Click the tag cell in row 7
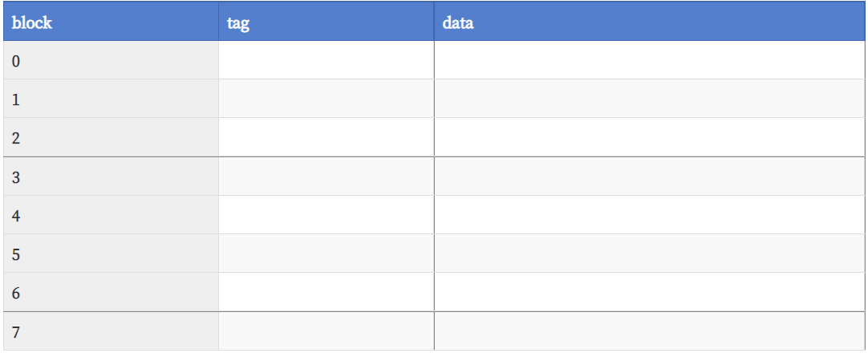 (x=326, y=331)
